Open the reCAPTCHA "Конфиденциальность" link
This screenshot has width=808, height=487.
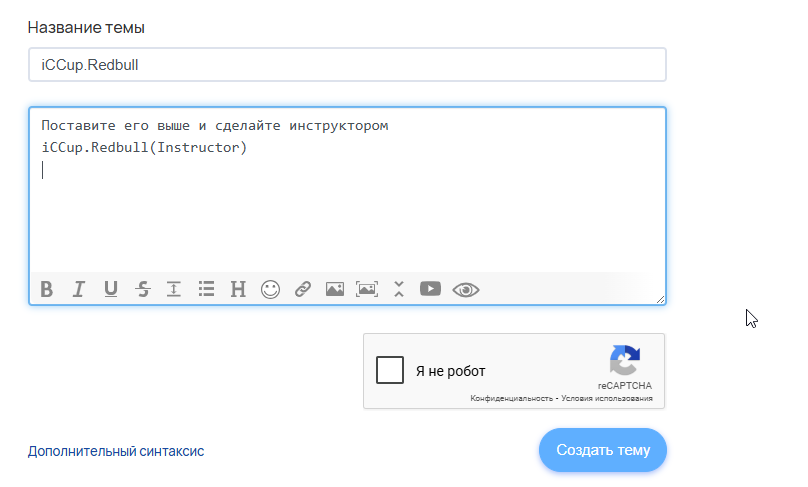511,398
